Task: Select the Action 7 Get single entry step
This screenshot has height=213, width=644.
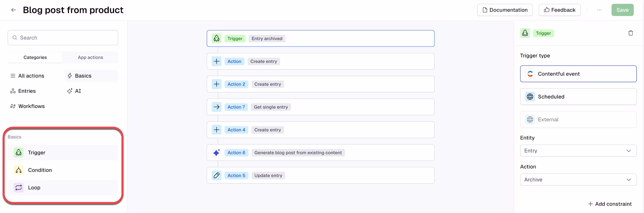Action: click(x=320, y=107)
